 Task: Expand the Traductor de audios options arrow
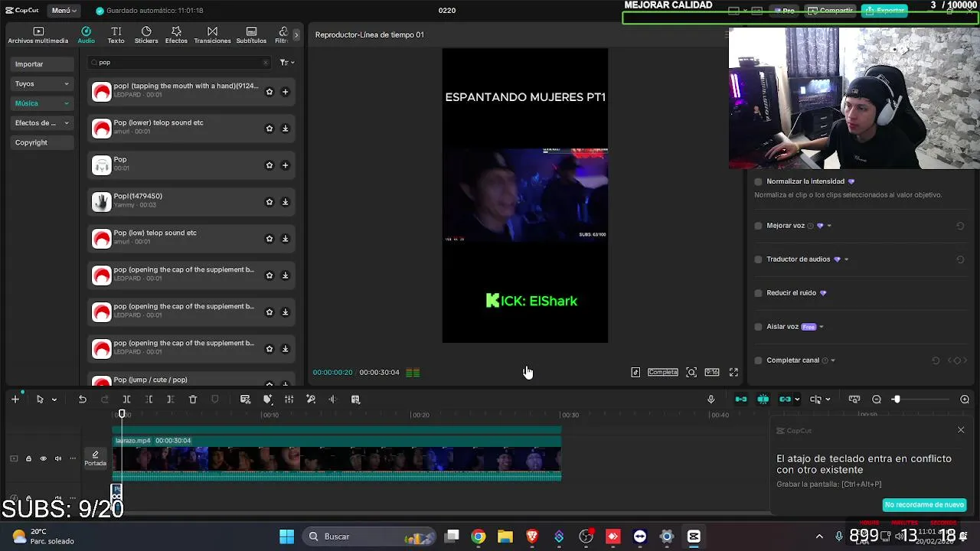(846, 259)
